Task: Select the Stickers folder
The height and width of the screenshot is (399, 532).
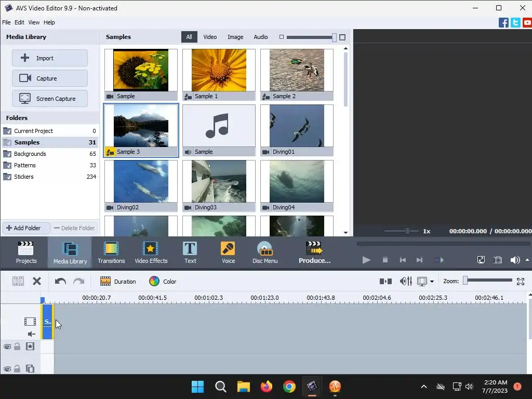Action: [49, 177]
